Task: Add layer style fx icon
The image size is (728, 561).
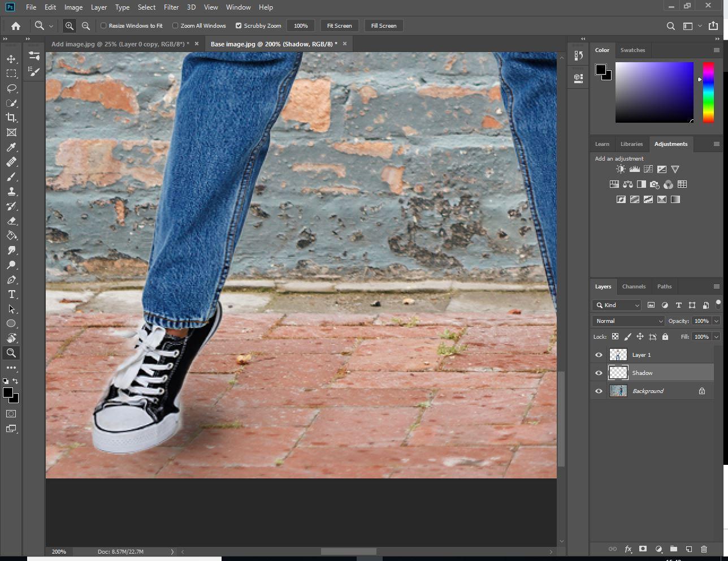Action: [628, 549]
